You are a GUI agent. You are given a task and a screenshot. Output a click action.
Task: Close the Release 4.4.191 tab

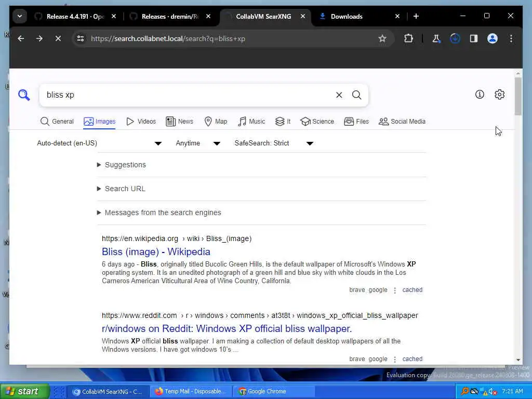(x=114, y=16)
